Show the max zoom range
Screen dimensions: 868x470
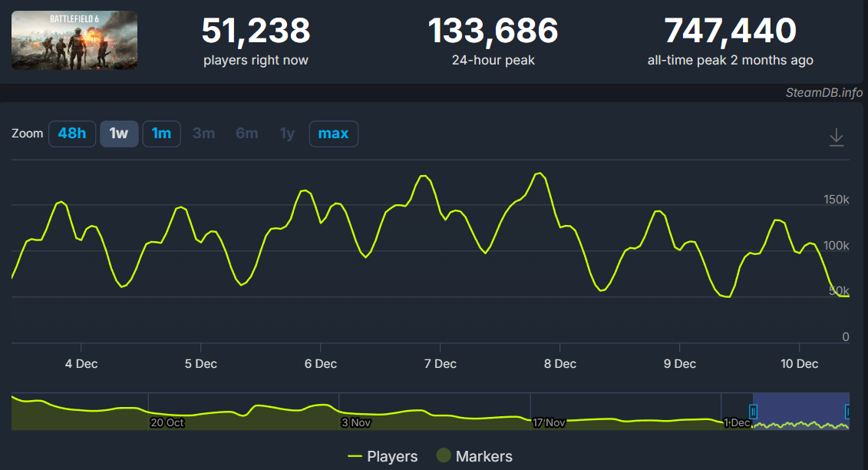coord(334,134)
